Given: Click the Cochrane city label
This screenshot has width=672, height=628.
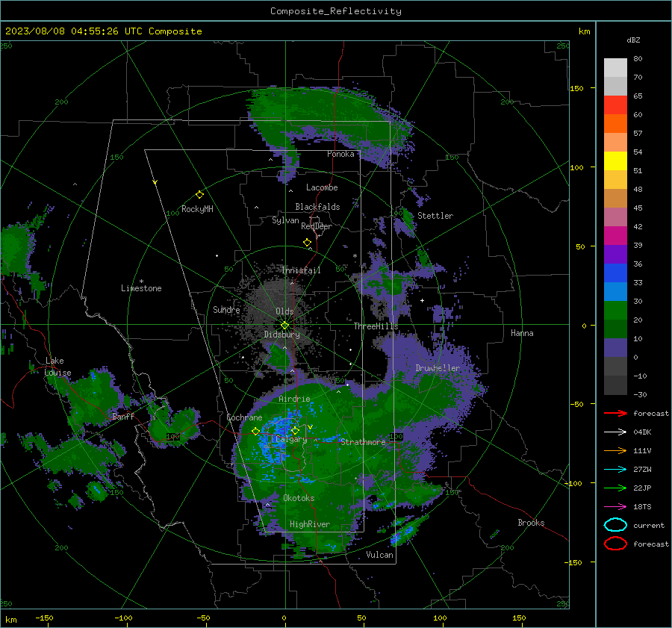Looking at the screenshot, I should (244, 417).
